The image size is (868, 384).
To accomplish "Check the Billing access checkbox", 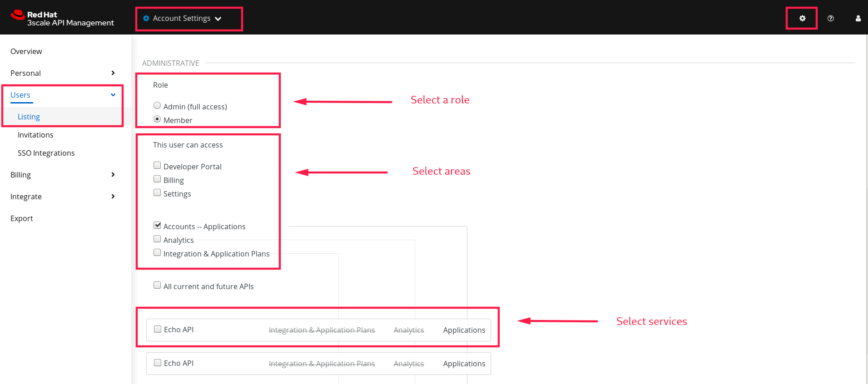I will (157, 179).
